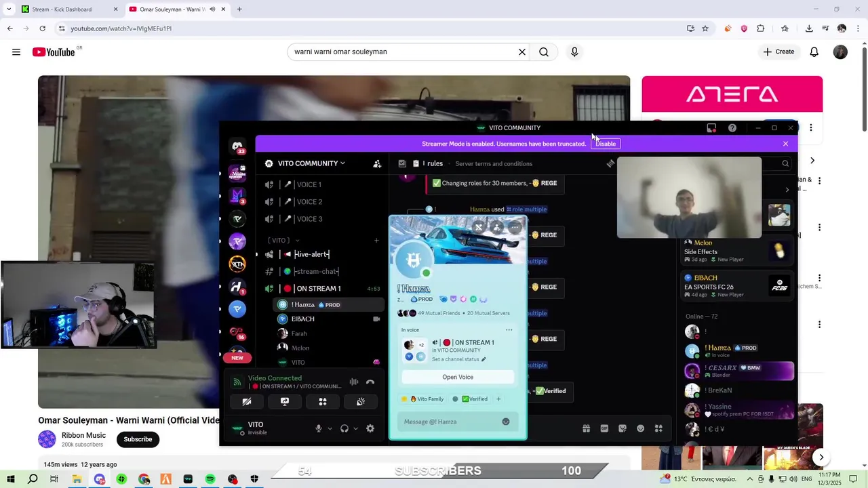Open noise suppression waveform icon
Screen dimensions: 868x488
coord(354,382)
